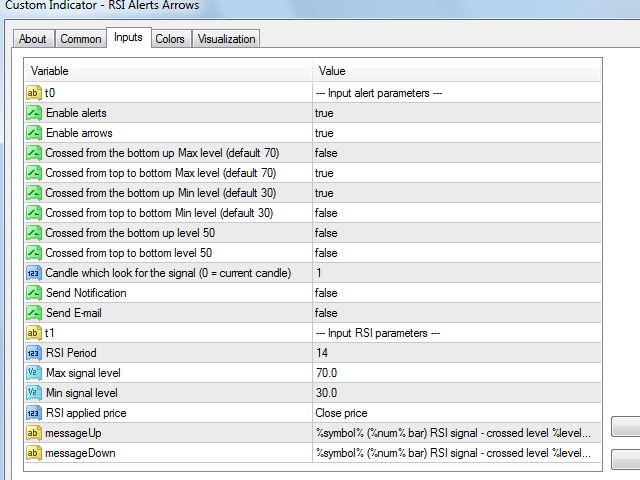Go to the Visualization tab

[226, 39]
